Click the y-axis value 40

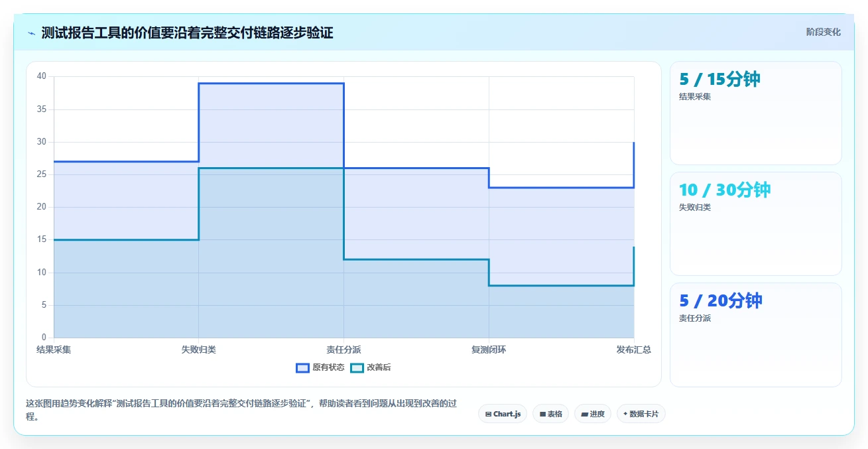coord(42,76)
